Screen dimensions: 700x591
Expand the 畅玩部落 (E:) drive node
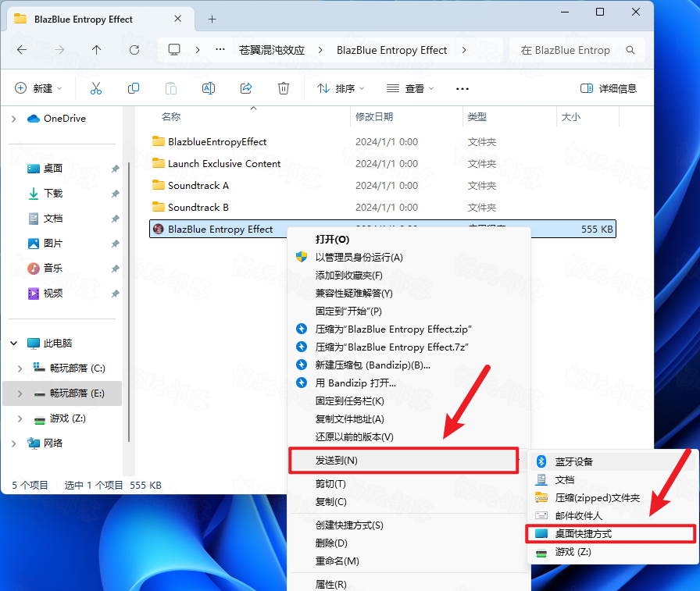coord(20,393)
